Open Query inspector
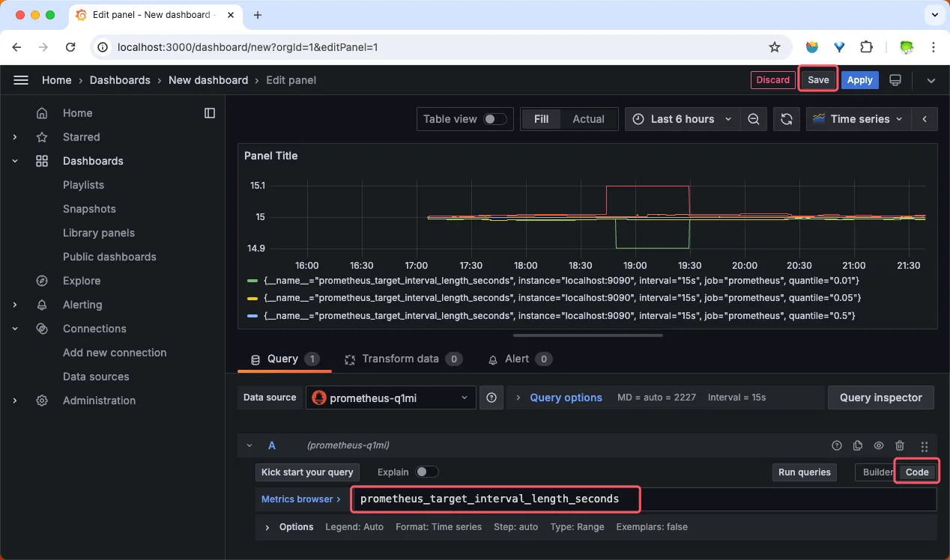The image size is (950, 560). tap(880, 398)
